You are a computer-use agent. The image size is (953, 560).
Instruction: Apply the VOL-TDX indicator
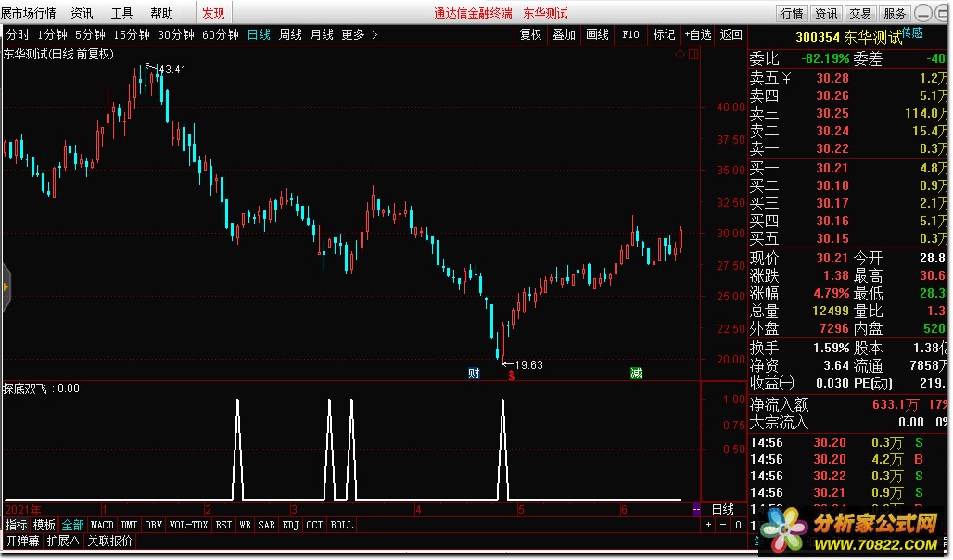[x=188, y=525]
